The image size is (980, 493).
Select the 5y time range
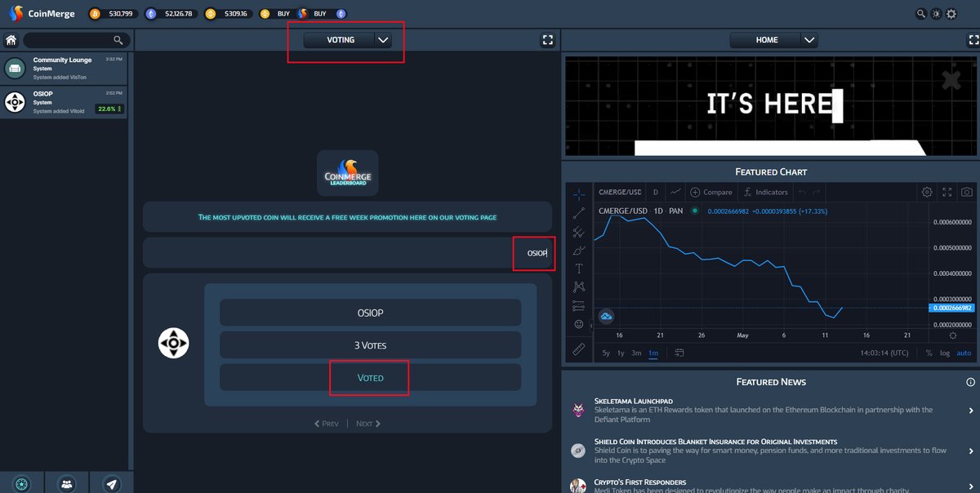pyautogui.click(x=606, y=353)
